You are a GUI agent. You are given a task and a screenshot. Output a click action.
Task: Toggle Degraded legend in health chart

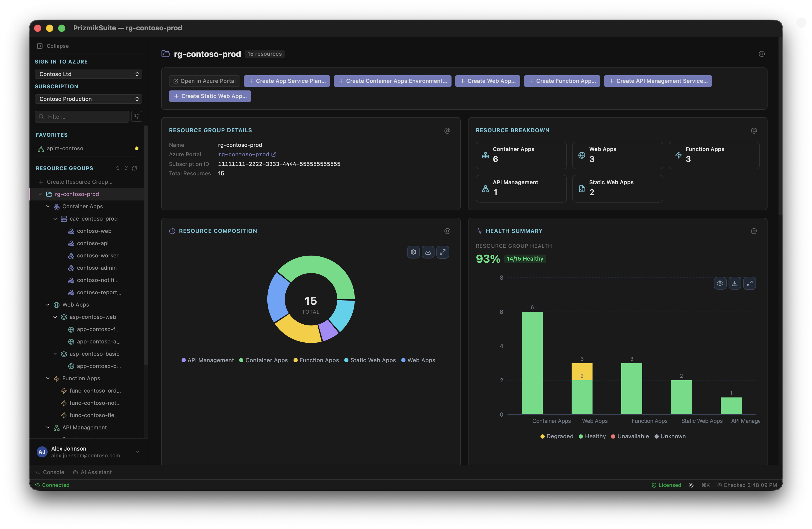pos(556,436)
